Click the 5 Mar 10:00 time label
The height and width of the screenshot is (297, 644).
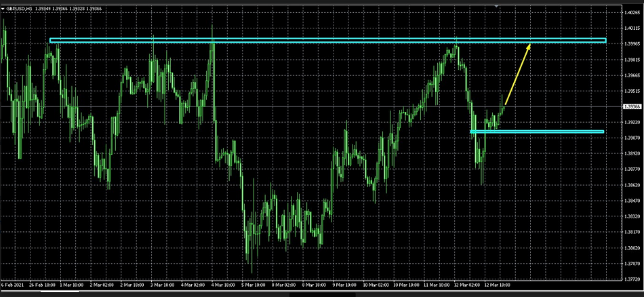(x=252, y=285)
